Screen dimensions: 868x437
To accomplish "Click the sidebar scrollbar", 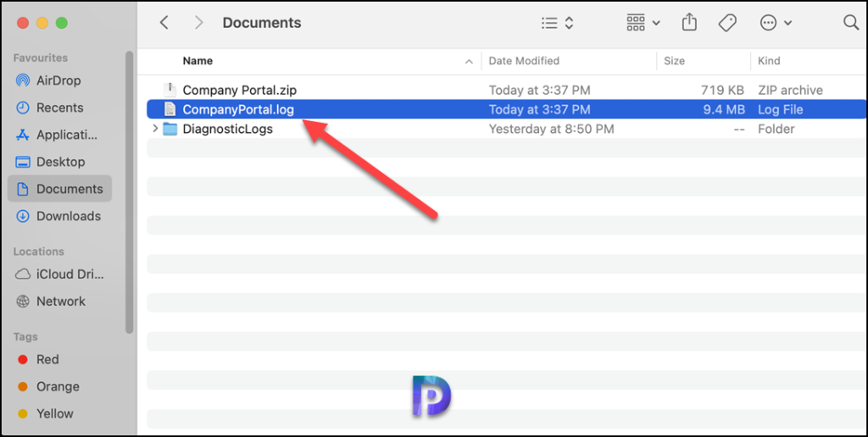I will click(130, 192).
